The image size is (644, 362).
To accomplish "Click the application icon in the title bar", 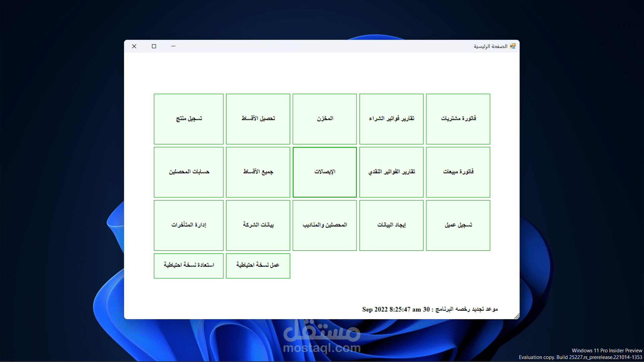I will [513, 46].
